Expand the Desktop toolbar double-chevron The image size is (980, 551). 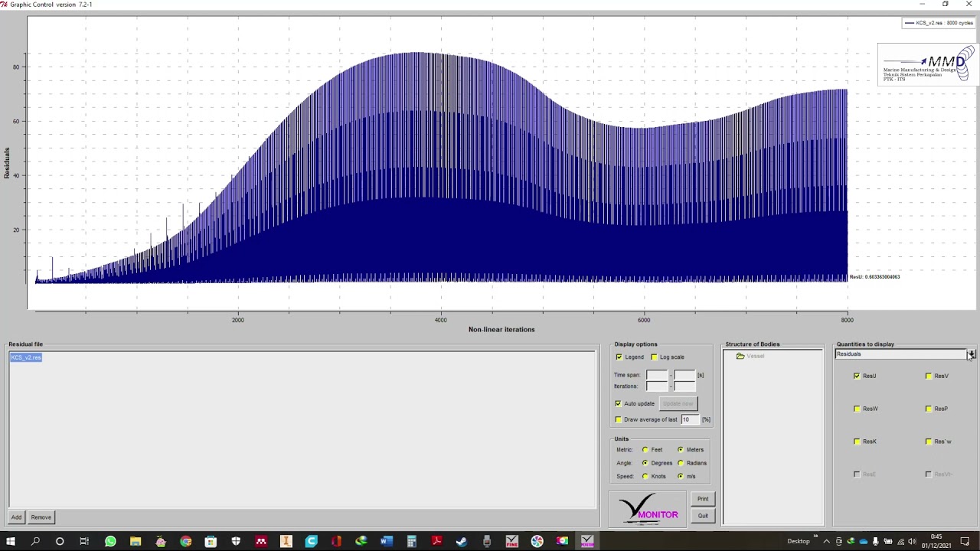coord(815,537)
